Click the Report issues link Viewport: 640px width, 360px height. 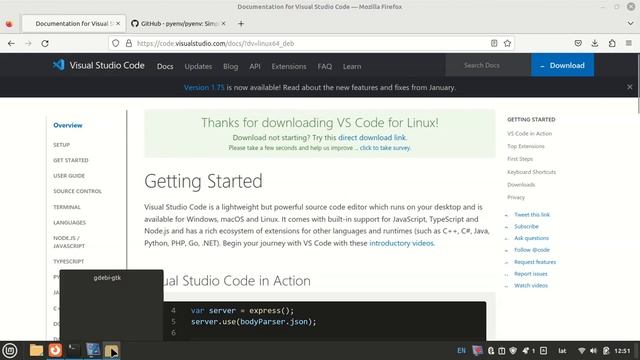[531, 273]
